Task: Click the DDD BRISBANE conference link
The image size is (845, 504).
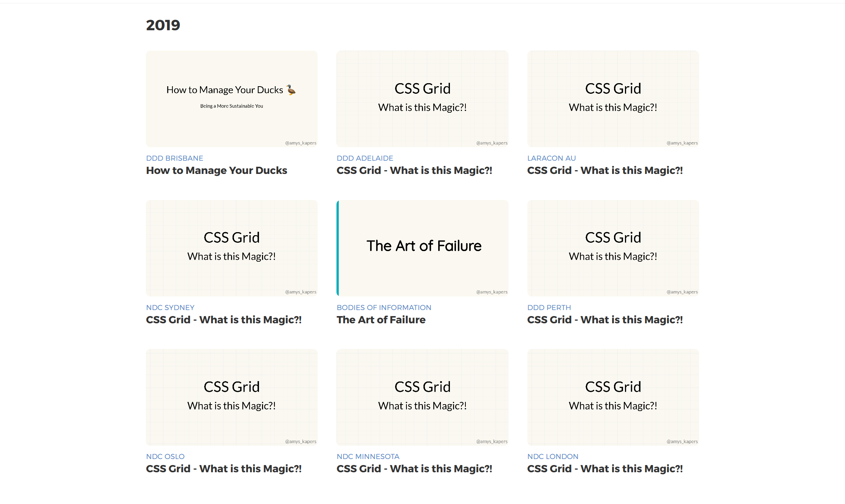Action: tap(175, 158)
